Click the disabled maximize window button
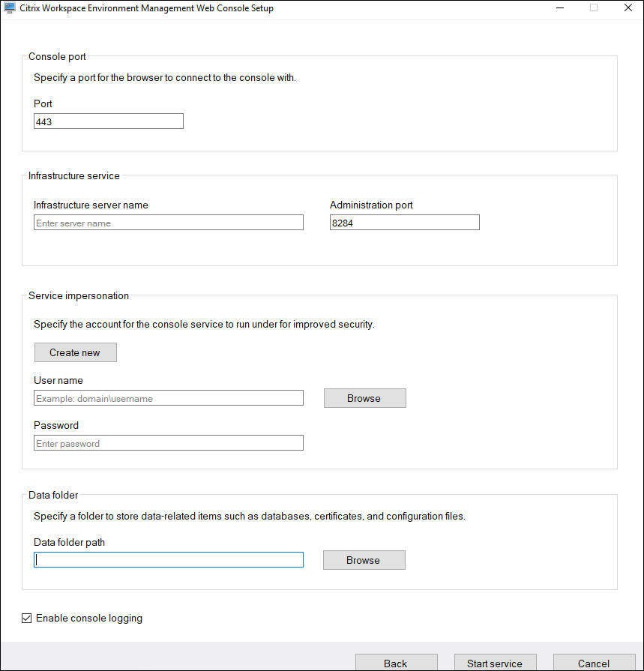644x671 pixels. tap(594, 7)
